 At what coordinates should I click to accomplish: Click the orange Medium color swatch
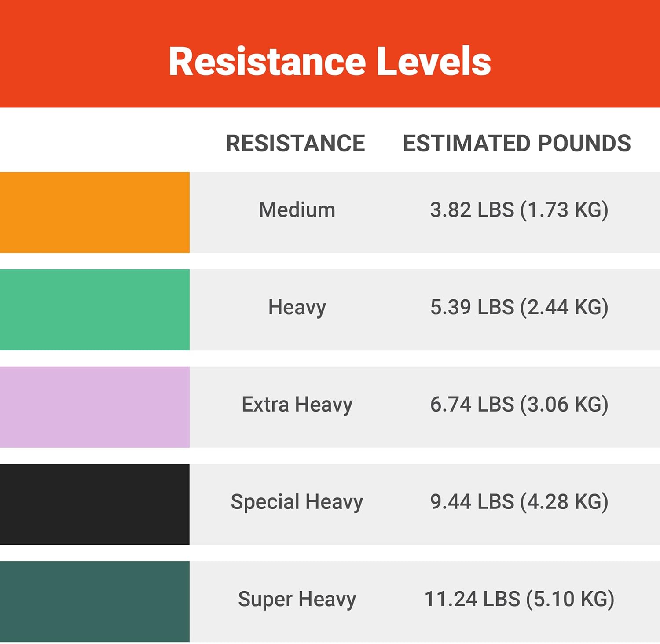coord(95,212)
